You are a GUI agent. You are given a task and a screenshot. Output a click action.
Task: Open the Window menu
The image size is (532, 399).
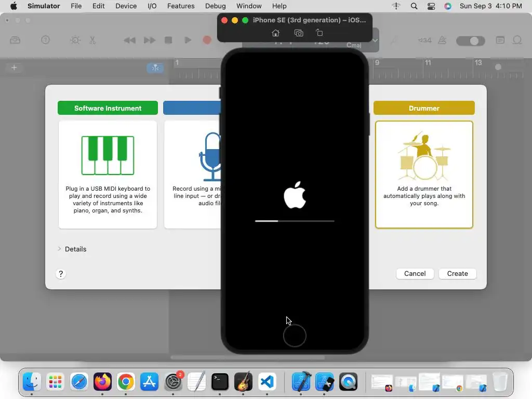(249, 6)
